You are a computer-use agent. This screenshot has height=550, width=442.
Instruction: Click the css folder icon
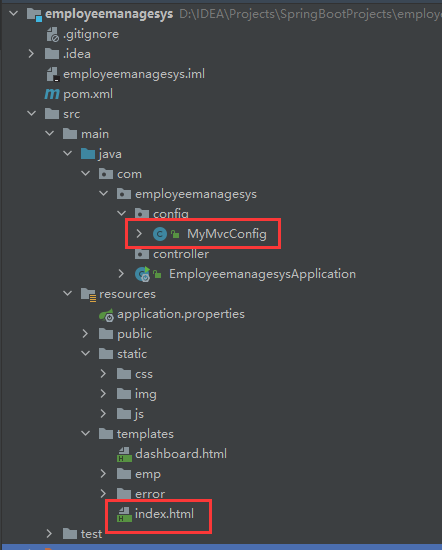pos(123,374)
